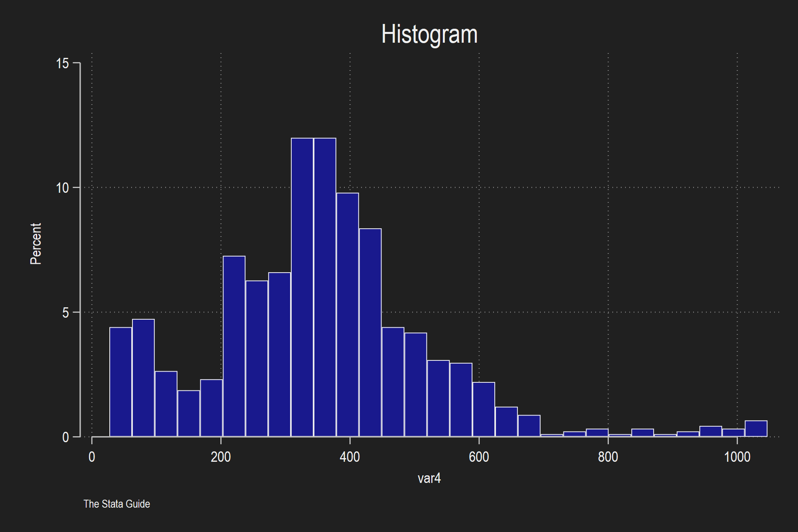Click the Histogram chart title

click(429, 34)
